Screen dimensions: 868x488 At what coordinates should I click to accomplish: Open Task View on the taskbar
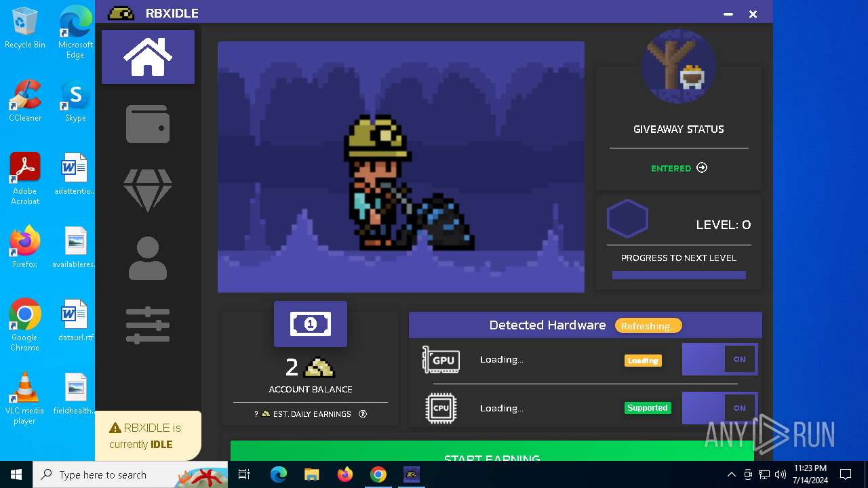(x=244, y=474)
